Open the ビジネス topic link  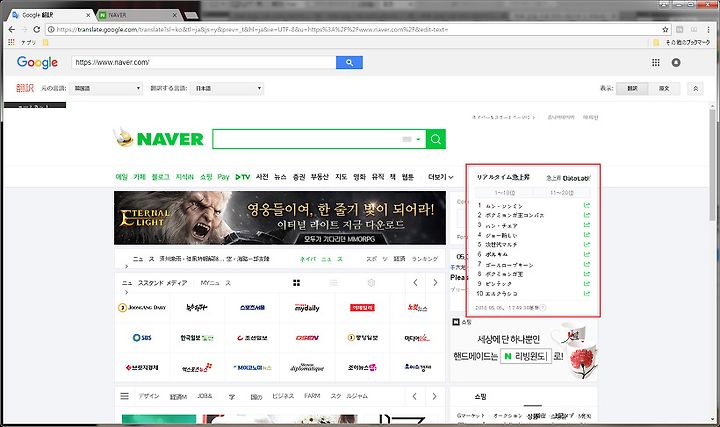[283, 396]
